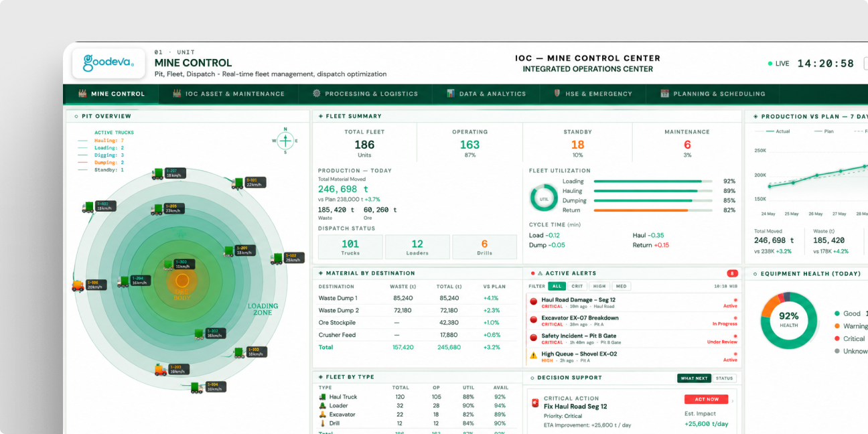This screenshot has height=434, width=868.
Task: Switch to IOC Asset & Maintenance tab
Action: click(x=228, y=94)
